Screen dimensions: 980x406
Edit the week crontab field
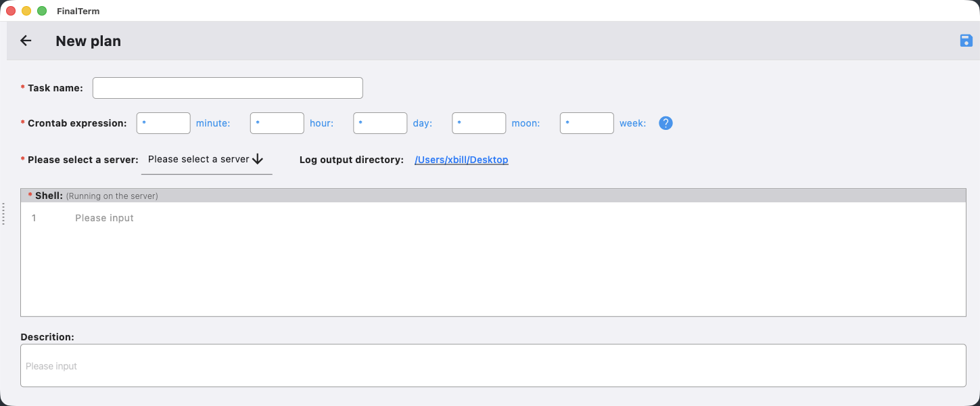click(587, 123)
